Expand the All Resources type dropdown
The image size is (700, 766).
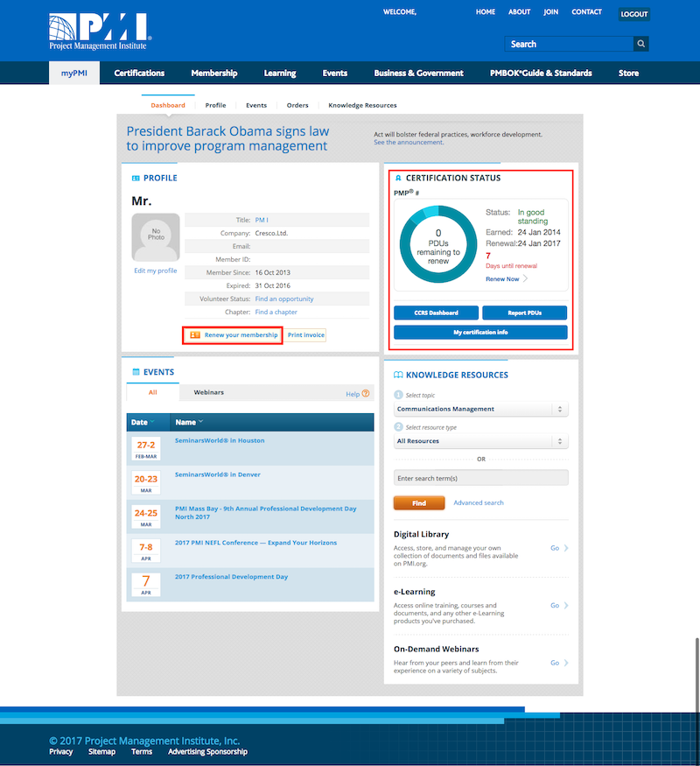(x=481, y=441)
